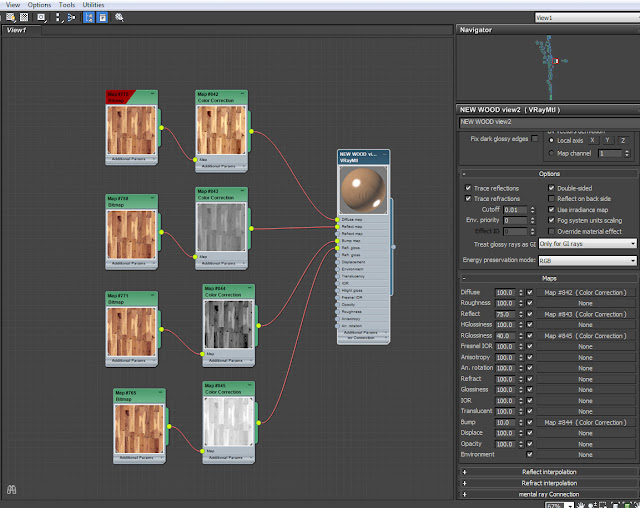Screen dimensions: 640x508
Task: Open the Utilities menu
Action: (93, 5)
